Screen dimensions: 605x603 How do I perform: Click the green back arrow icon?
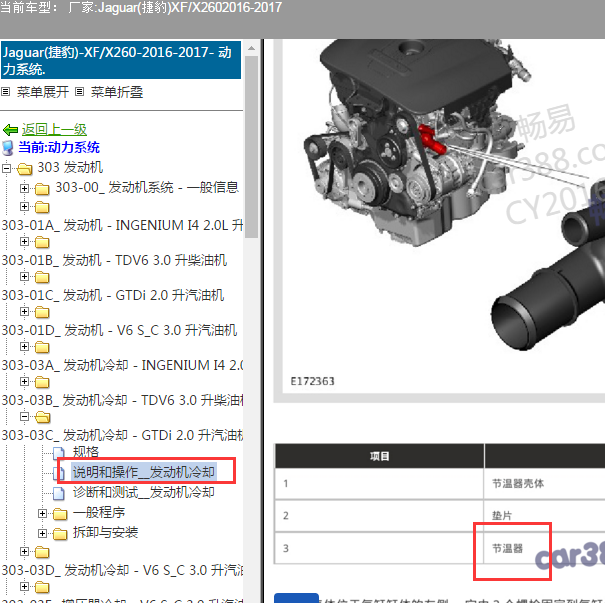coord(10,130)
